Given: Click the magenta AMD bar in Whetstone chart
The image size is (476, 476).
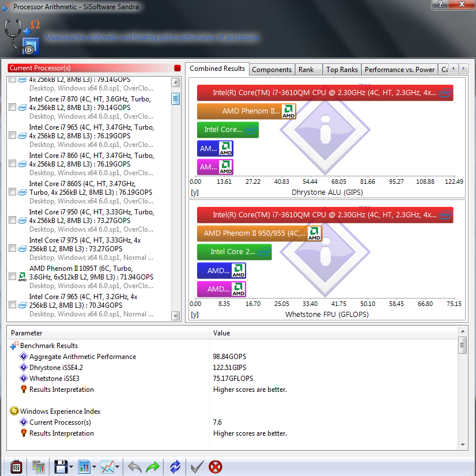Looking at the screenshot, I should pyautogui.click(x=221, y=289).
